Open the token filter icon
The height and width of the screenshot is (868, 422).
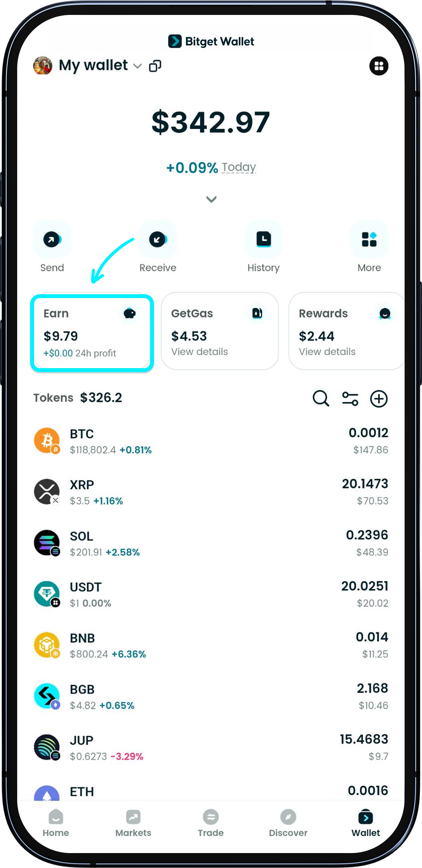pyautogui.click(x=350, y=399)
